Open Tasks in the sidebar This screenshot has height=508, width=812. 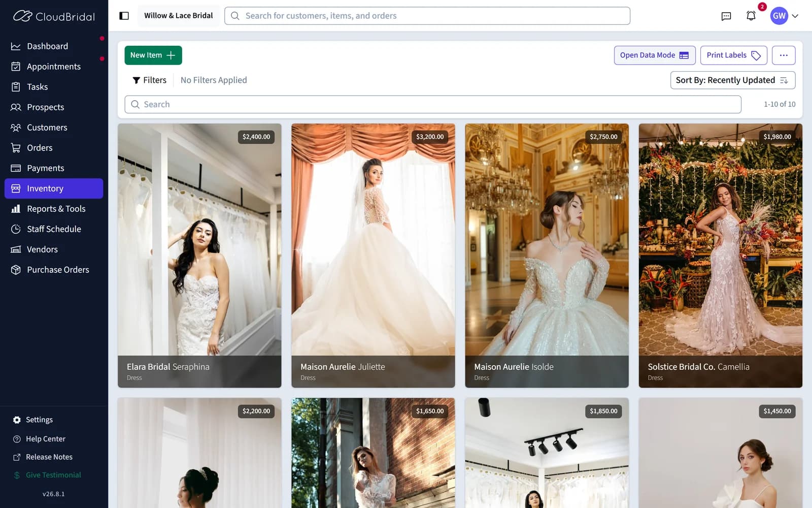(54, 87)
